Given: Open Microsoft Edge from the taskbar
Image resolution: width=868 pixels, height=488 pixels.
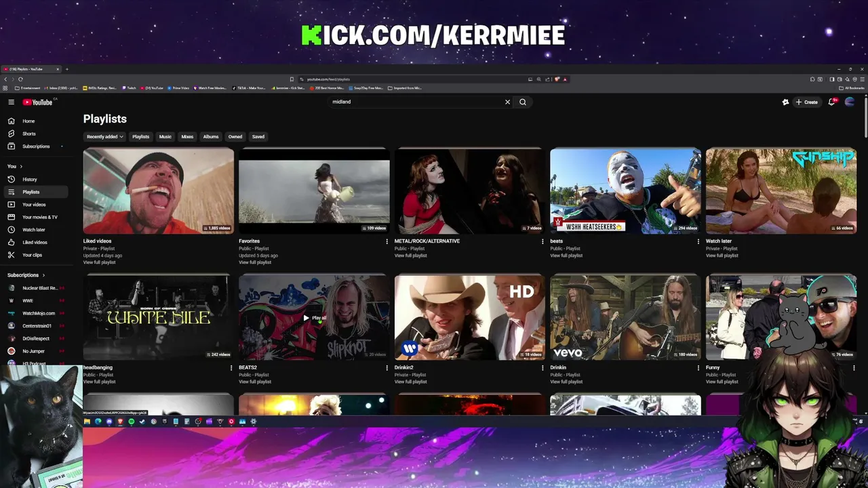Looking at the screenshot, I should [x=98, y=422].
